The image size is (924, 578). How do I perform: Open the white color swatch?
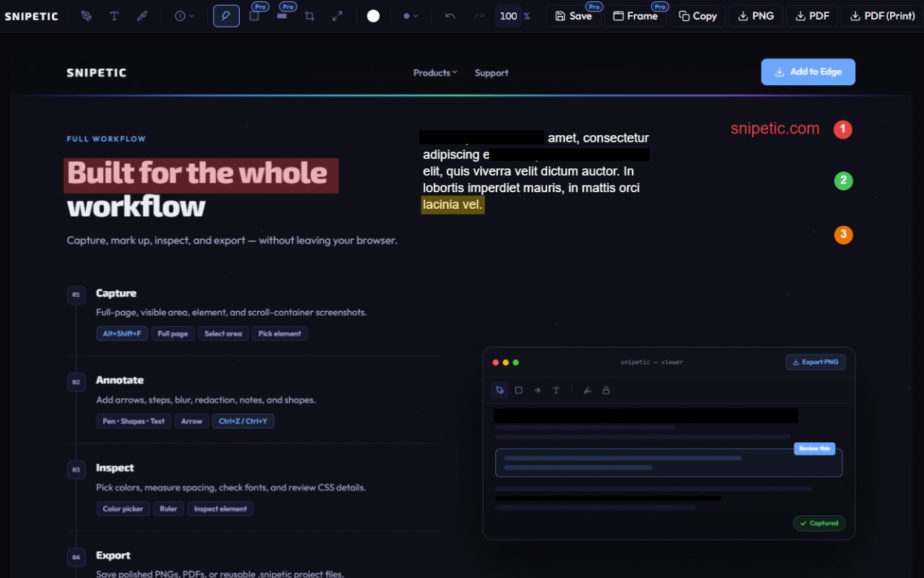pyautogui.click(x=373, y=16)
